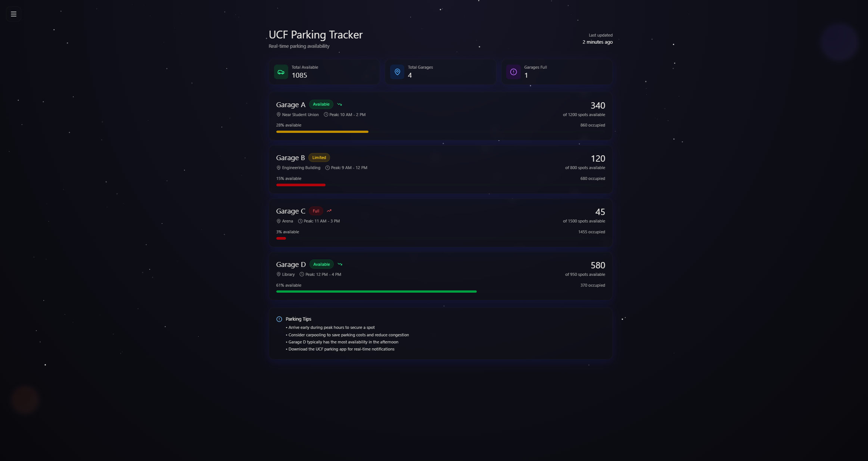Click the location pin beside Arena for Garage C
Screen dimensions: 868x461
click(279, 221)
